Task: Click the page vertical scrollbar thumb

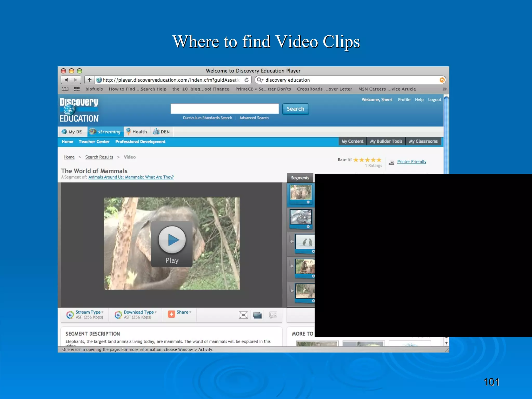Action: click(x=446, y=135)
